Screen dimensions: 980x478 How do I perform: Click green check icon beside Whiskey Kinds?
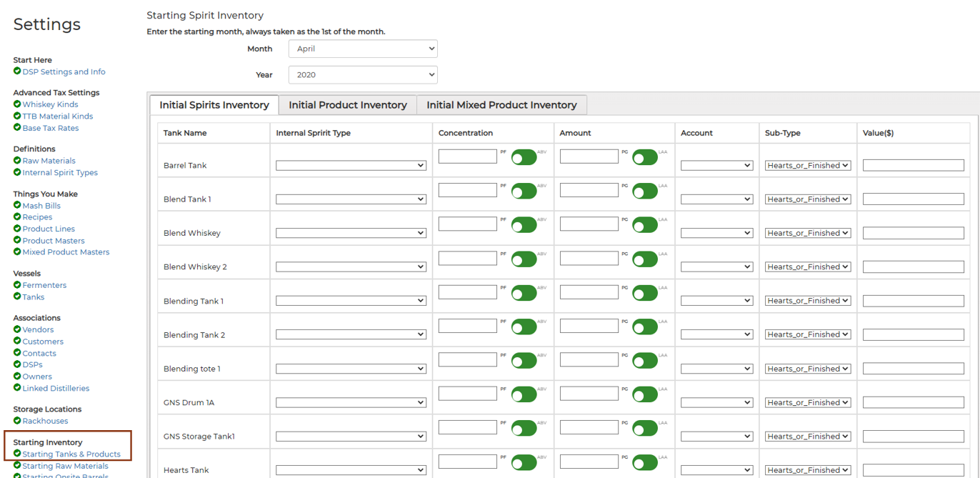[x=17, y=104]
